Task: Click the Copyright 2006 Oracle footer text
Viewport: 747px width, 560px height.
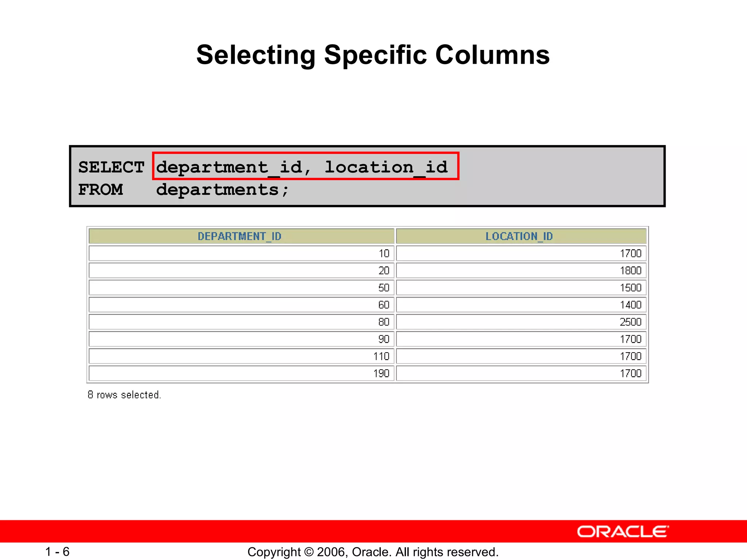Action: pos(373,552)
